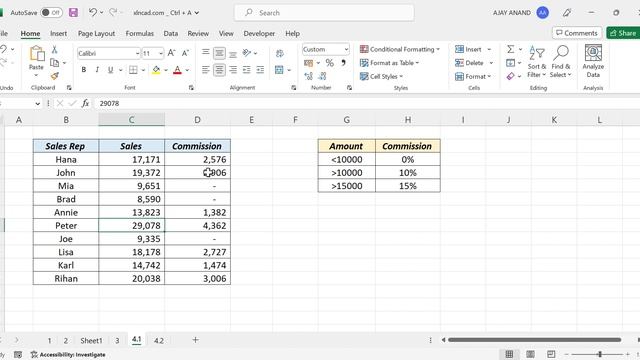This screenshot has height=360, width=640.
Task: Toggle Align Right
Action: [x=233, y=70]
